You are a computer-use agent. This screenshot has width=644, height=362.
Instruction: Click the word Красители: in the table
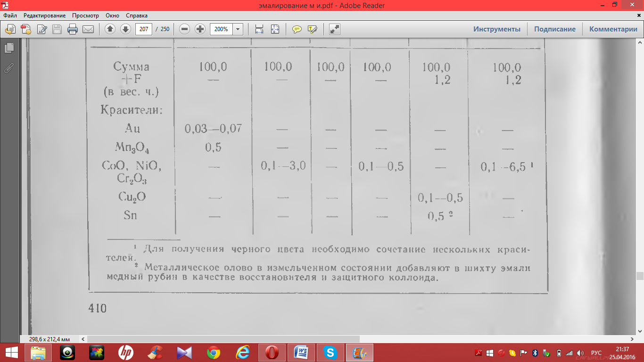(x=132, y=111)
